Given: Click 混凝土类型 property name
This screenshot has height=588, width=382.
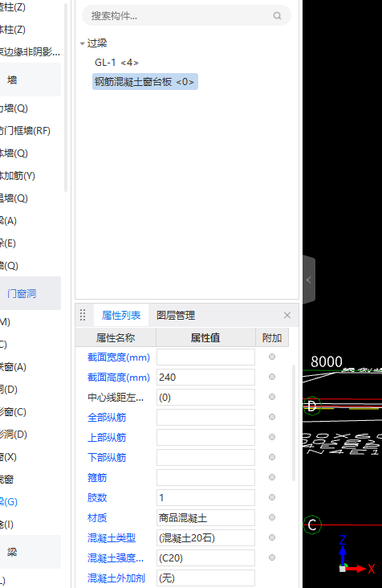Looking at the screenshot, I should [x=112, y=538].
